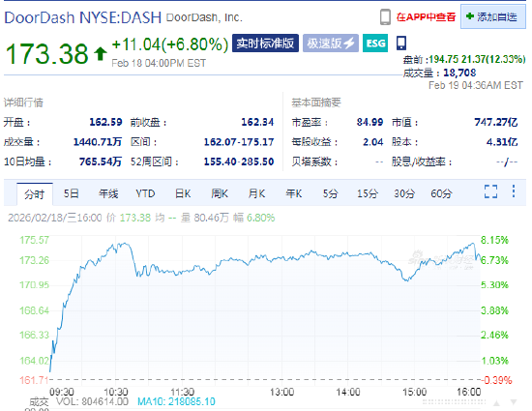This screenshot has width=532, height=411.
Task: Click the 成交量 value 1440.71万
Action: click(x=98, y=142)
